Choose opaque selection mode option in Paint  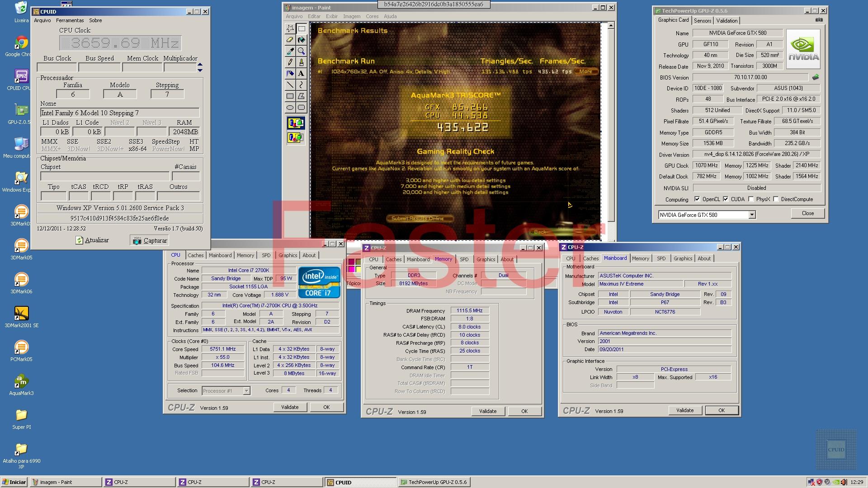(296, 123)
